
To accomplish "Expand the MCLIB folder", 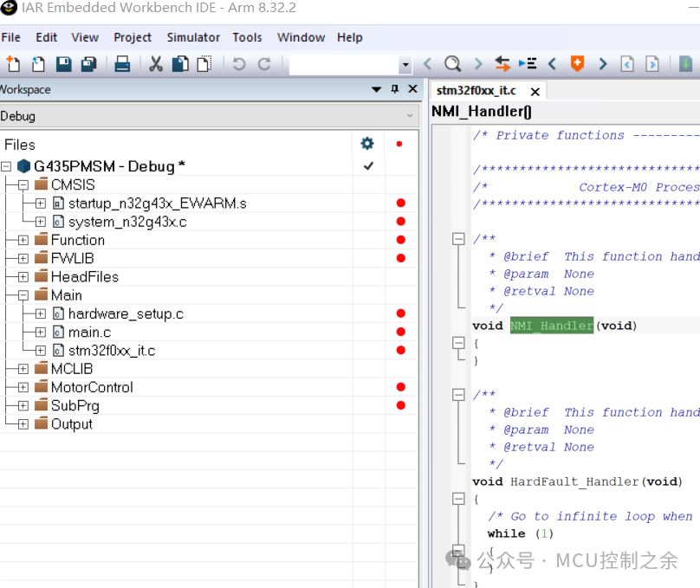I will [23, 369].
